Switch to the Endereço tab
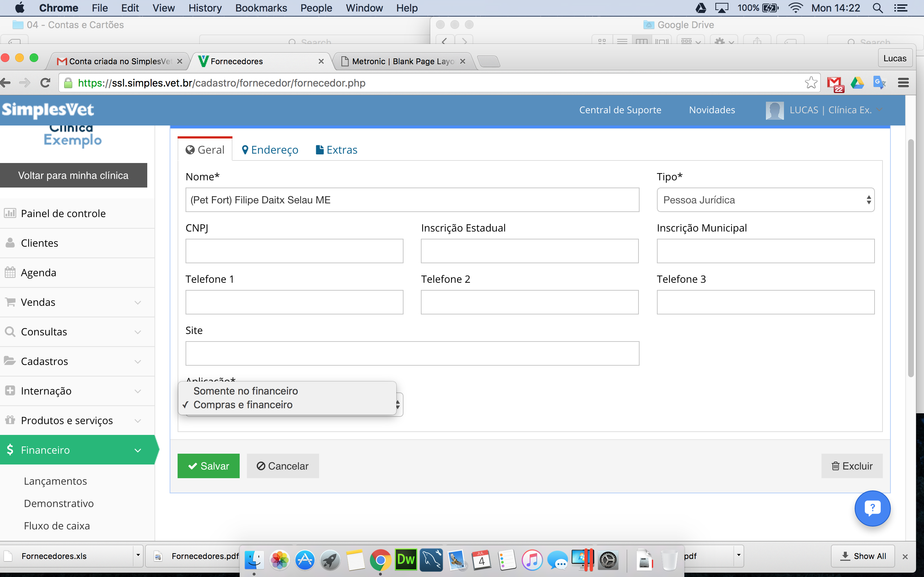Viewport: 924px width, 577px height. pyautogui.click(x=270, y=150)
